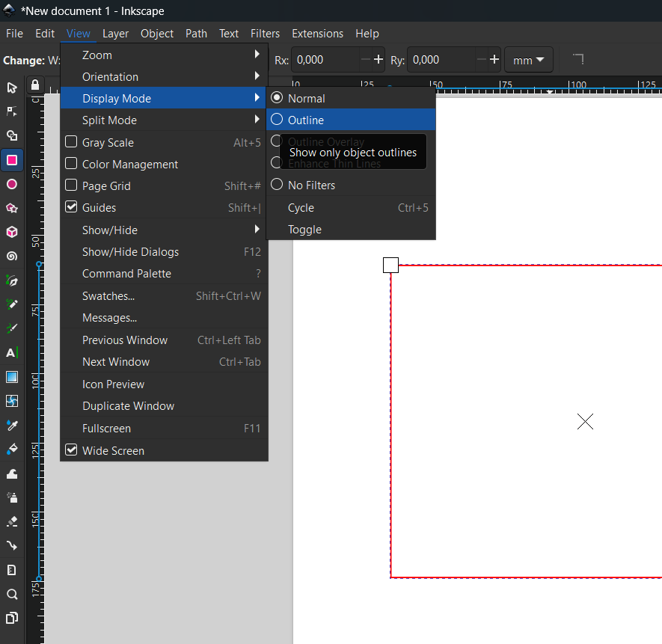The width and height of the screenshot is (662, 644).
Task: Open the Command Palette entry
Action: [165, 274]
